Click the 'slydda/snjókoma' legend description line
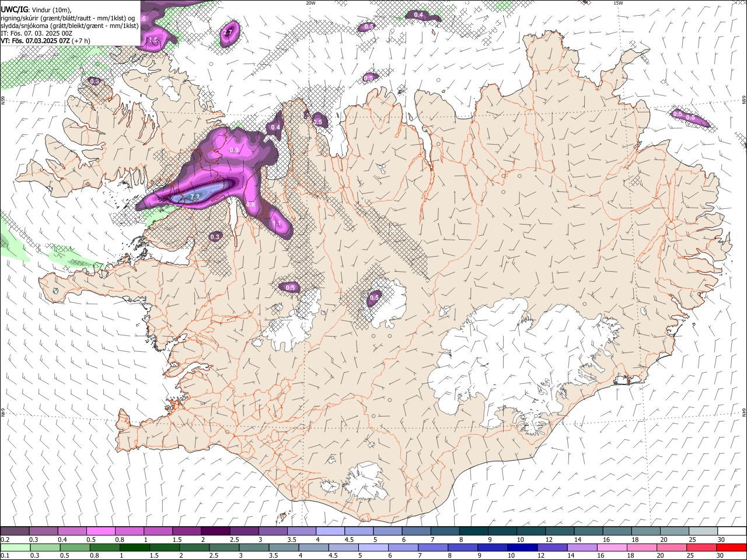Image resolution: width=747 pixels, height=560 pixels. 69,26
